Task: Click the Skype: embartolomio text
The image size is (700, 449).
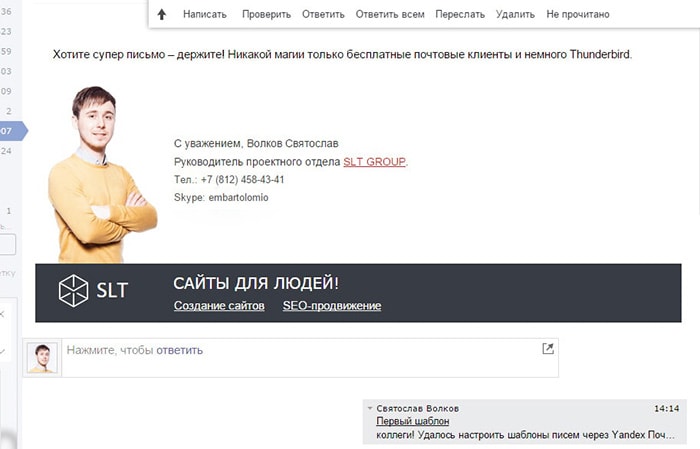Action: pyautogui.click(x=221, y=197)
